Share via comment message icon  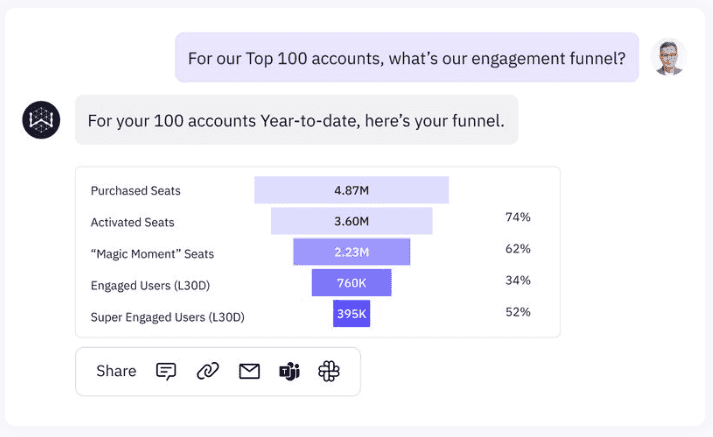[x=166, y=371]
